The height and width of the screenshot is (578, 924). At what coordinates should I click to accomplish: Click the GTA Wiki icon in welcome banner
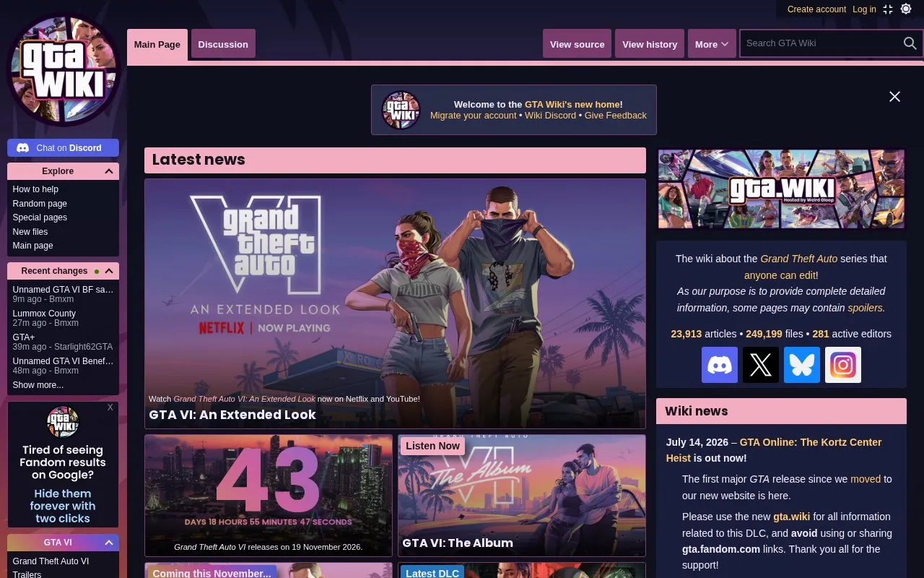(401, 110)
